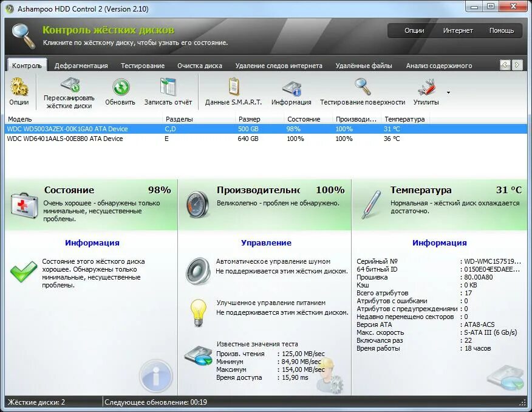Click Следующее обновление status bar text
532x412 pixels.
(155, 402)
